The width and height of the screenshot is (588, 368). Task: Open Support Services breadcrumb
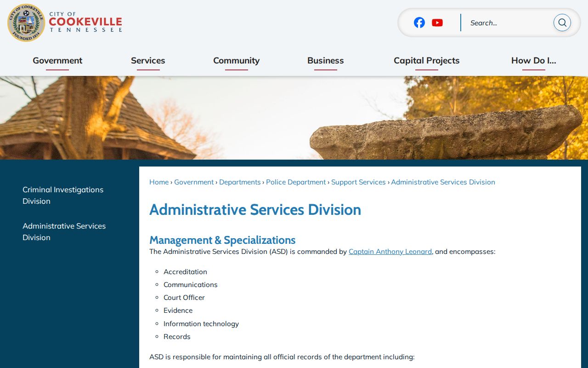[358, 182]
